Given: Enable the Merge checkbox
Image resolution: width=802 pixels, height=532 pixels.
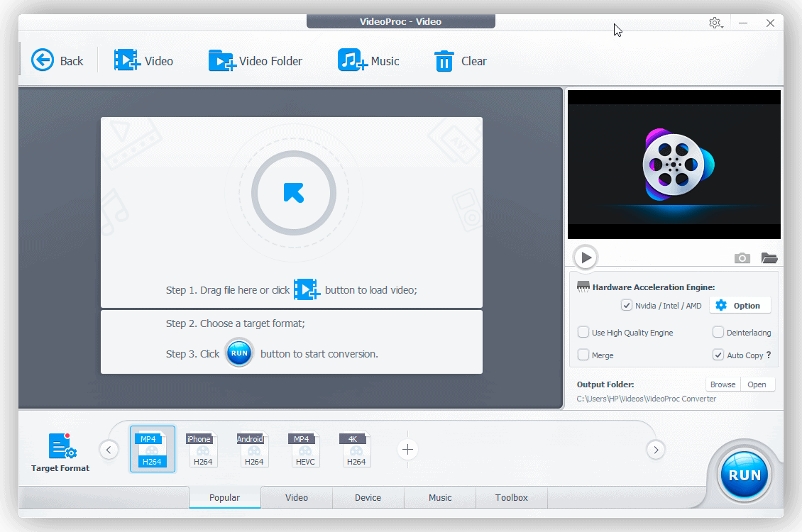Looking at the screenshot, I should pyautogui.click(x=583, y=355).
